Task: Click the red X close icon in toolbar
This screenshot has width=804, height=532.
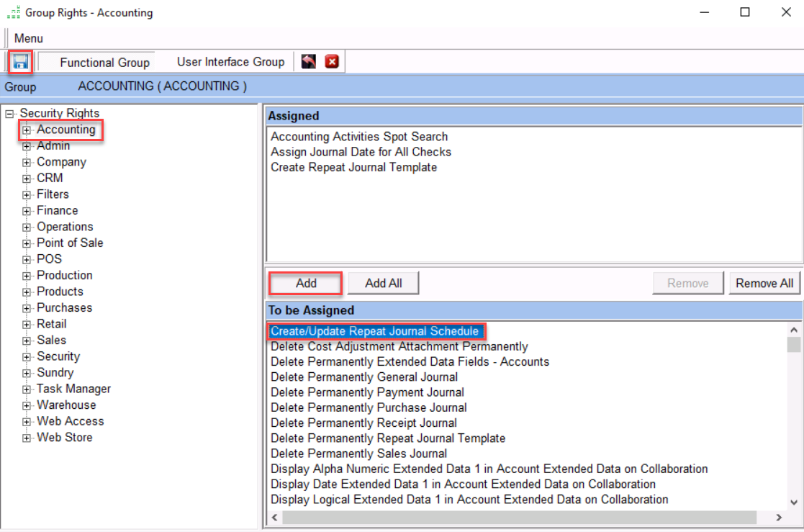Action: 332,62
